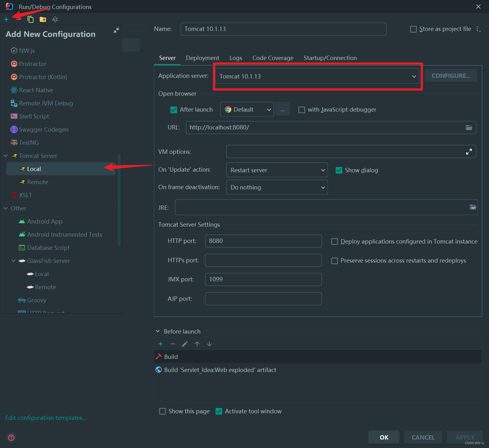Select Local under Tomcat Server
The width and height of the screenshot is (489, 448).
coord(61,169)
